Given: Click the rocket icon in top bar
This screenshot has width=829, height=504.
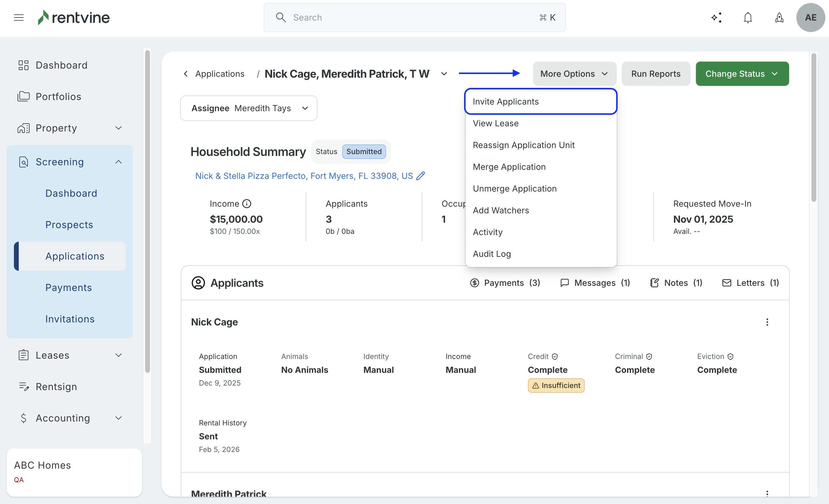Looking at the screenshot, I should [x=779, y=18].
